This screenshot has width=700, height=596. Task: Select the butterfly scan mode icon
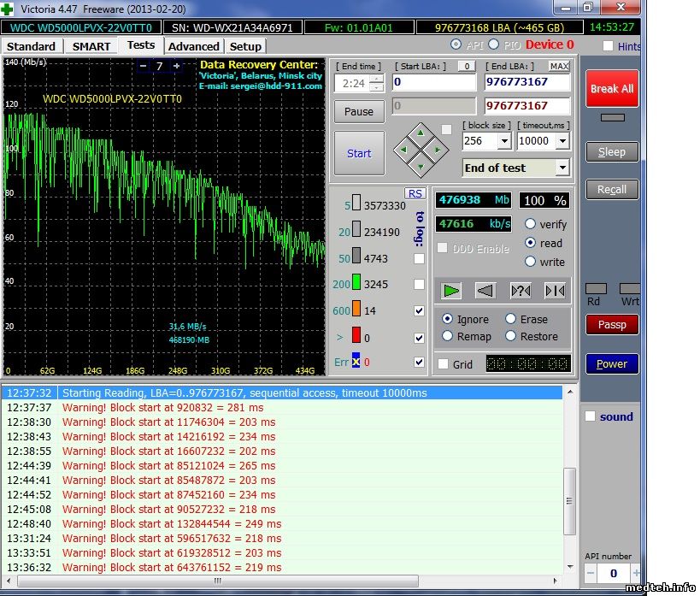coord(554,291)
